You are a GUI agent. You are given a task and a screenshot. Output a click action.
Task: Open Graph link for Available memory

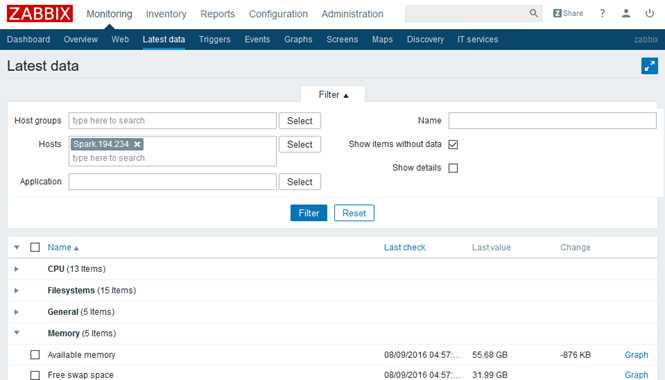pyautogui.click(x=636, y=355)
